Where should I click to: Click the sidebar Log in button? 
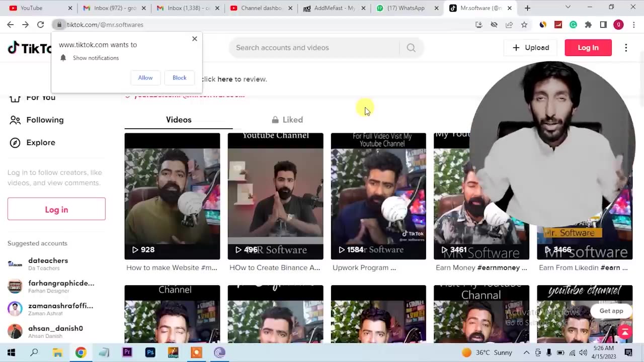pyautogui.click(x=56, y=209)
